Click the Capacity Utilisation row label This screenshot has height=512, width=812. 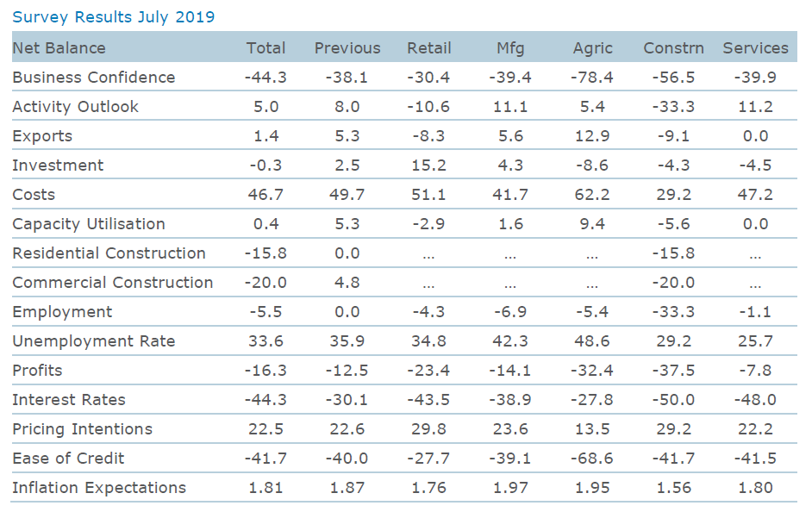89,224
